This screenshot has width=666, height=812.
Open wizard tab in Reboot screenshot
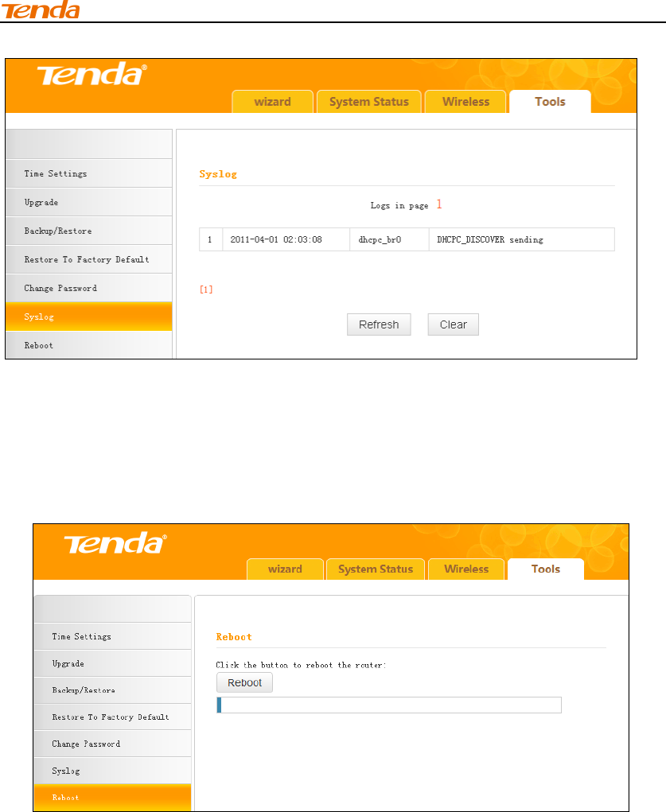tap(285, 569)
